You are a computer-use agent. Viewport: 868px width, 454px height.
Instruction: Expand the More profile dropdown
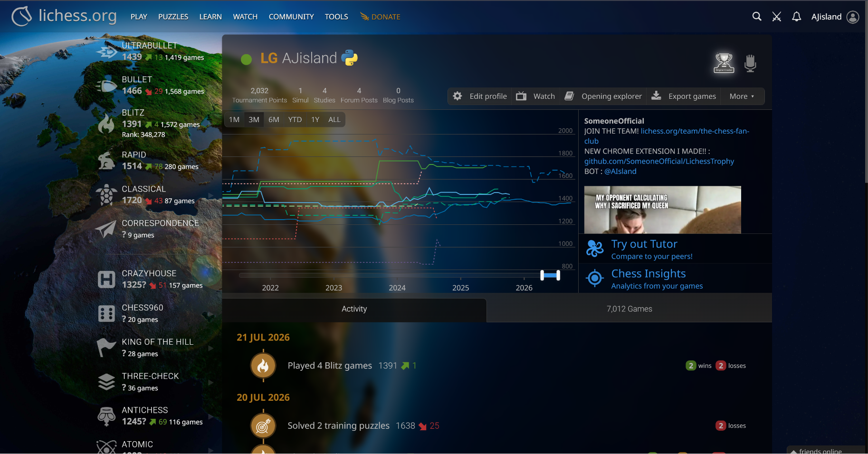(742, 96)
